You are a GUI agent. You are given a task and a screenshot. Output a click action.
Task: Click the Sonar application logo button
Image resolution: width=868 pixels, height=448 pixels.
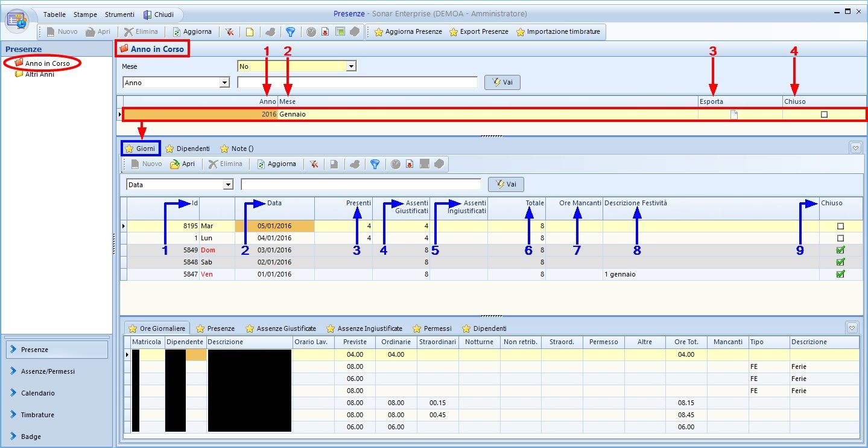pyautogui.click(x=17, y=21)
